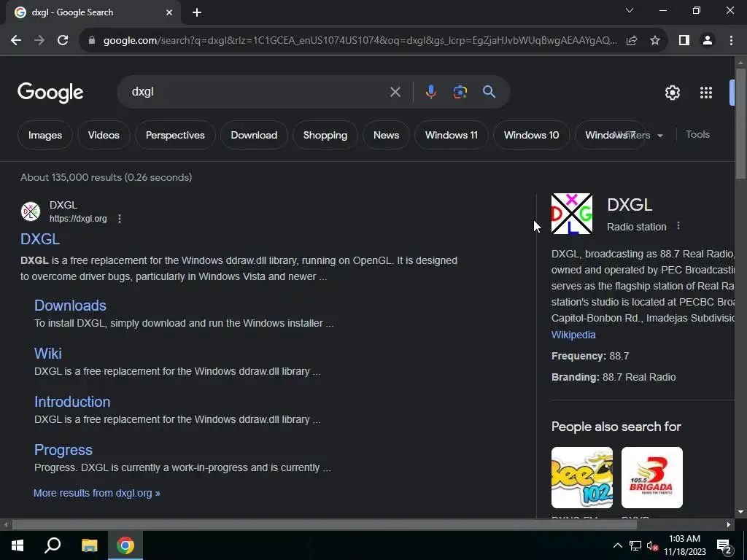Click the Chrome address bar URL

coord(360,41)
